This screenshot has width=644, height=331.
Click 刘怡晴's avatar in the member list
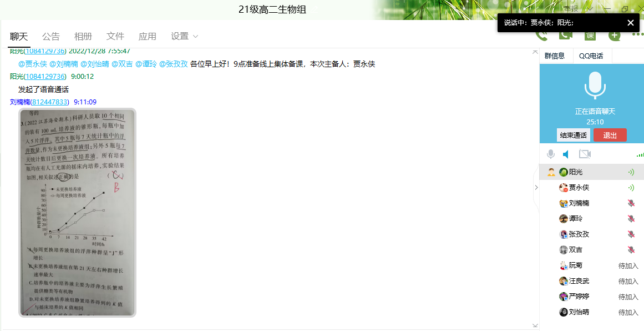564,312
